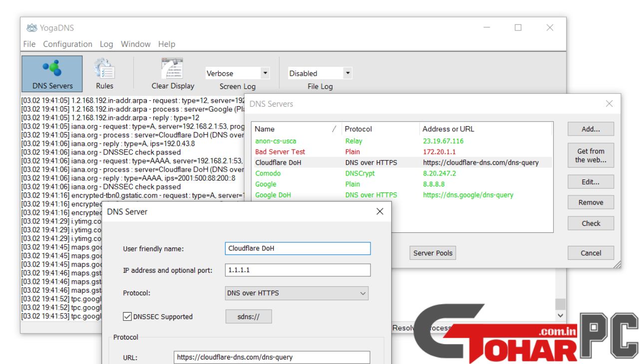This screenshot has width=639, height=364.
Task: Open the Configuration menu
Action: click(x=67, y=44)
